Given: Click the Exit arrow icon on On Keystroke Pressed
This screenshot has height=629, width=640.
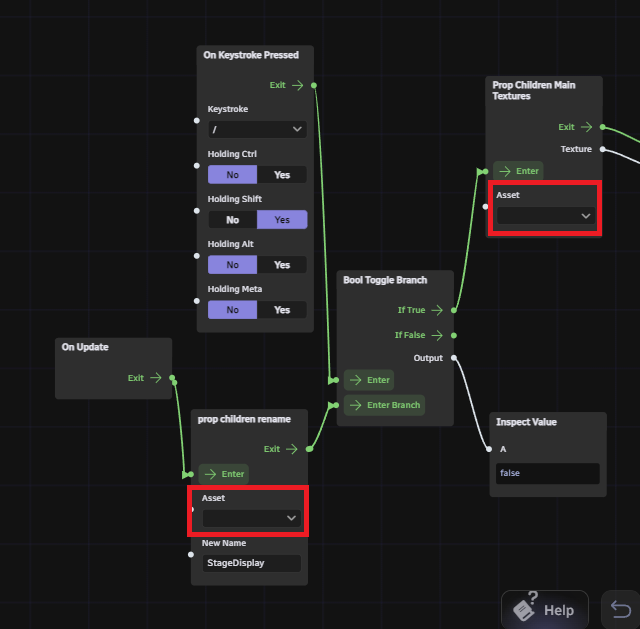Looking at the screenshot, I should click(298, 85).
